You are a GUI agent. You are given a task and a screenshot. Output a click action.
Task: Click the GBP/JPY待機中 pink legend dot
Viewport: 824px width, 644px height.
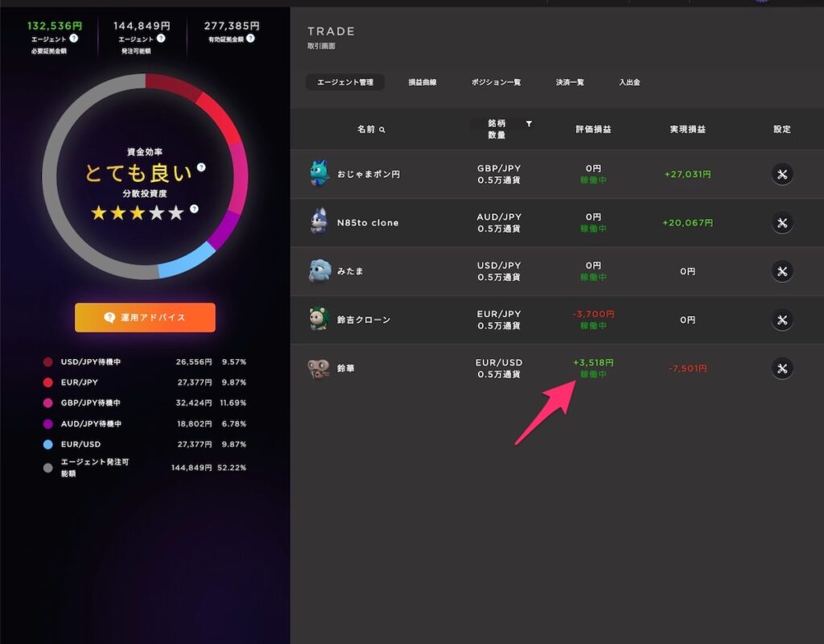[x=47, y=402]
